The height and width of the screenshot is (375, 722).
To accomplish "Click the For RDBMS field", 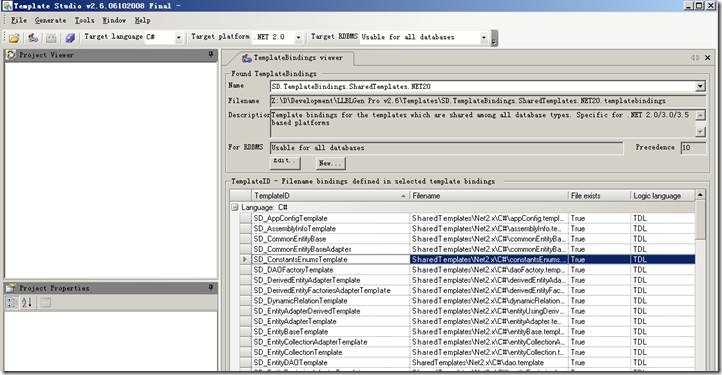I will [x=446, y=148].
